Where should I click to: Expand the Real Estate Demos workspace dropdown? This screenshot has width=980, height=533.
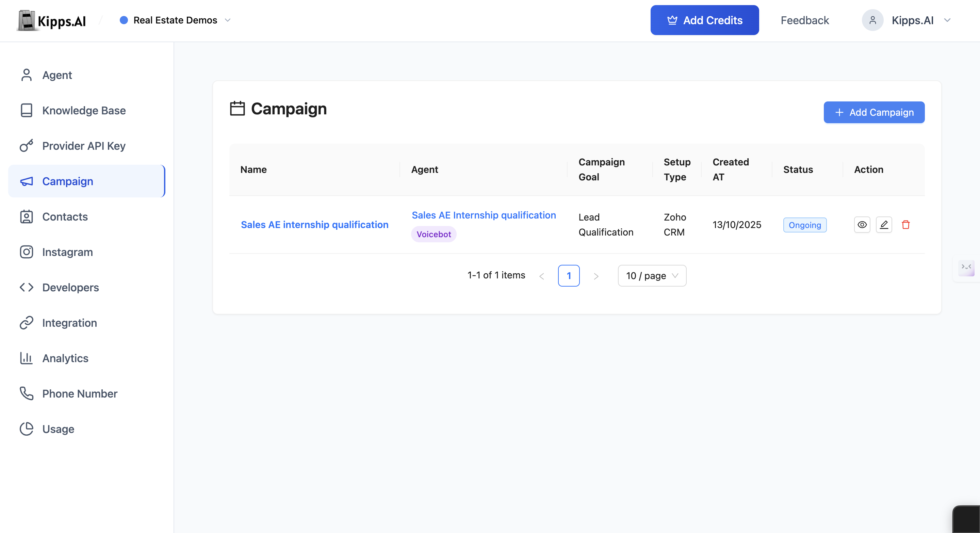pos(175,20)
